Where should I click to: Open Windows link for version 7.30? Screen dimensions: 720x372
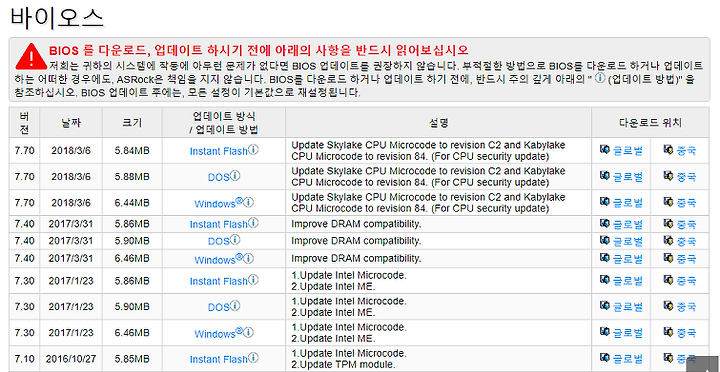pos(215,334)
